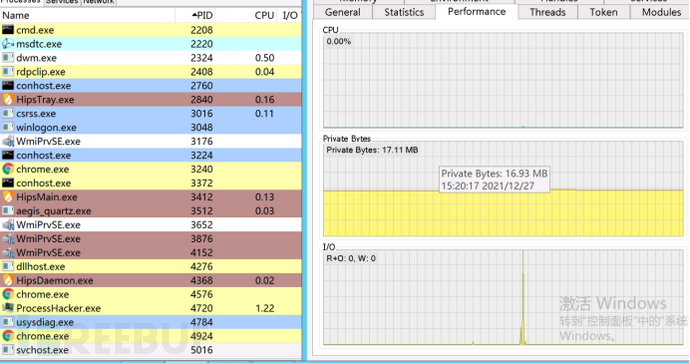Select the 'msdtc.exe' process name

pos(39,44)
